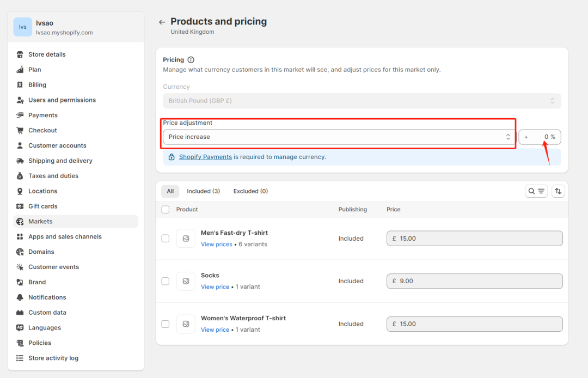Viewport: 588px width, 378px height.
Task: Click the Socks product image placeholder
Action: click(186, 281)
